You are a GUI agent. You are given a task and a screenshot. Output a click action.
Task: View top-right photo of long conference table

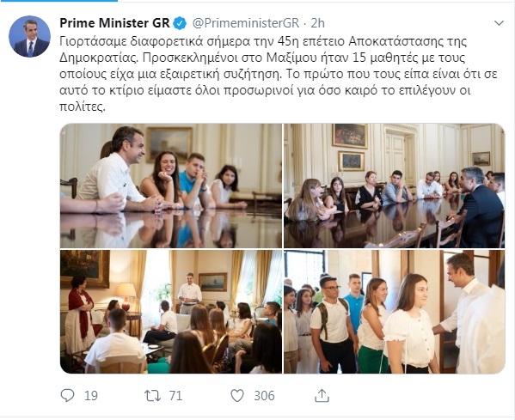[x=394, y=186]
